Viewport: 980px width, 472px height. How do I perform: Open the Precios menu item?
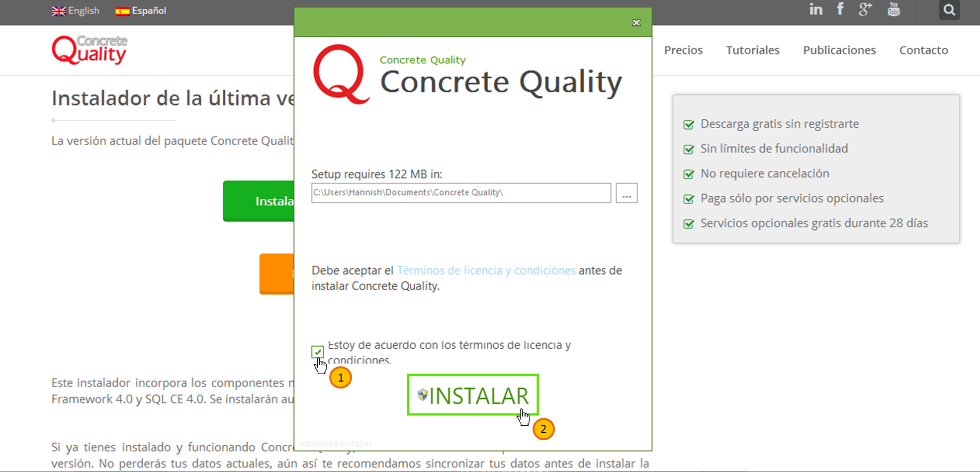[683, 50]
